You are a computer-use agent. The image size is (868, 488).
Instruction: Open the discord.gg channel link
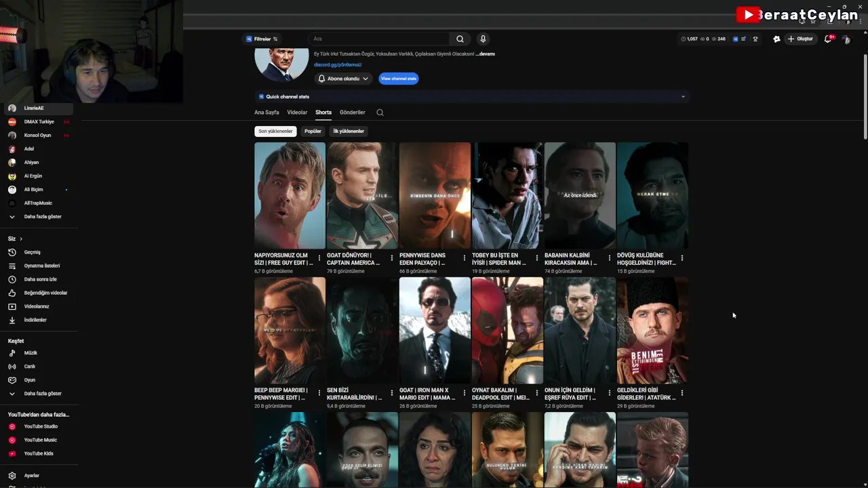coord(338,65)
